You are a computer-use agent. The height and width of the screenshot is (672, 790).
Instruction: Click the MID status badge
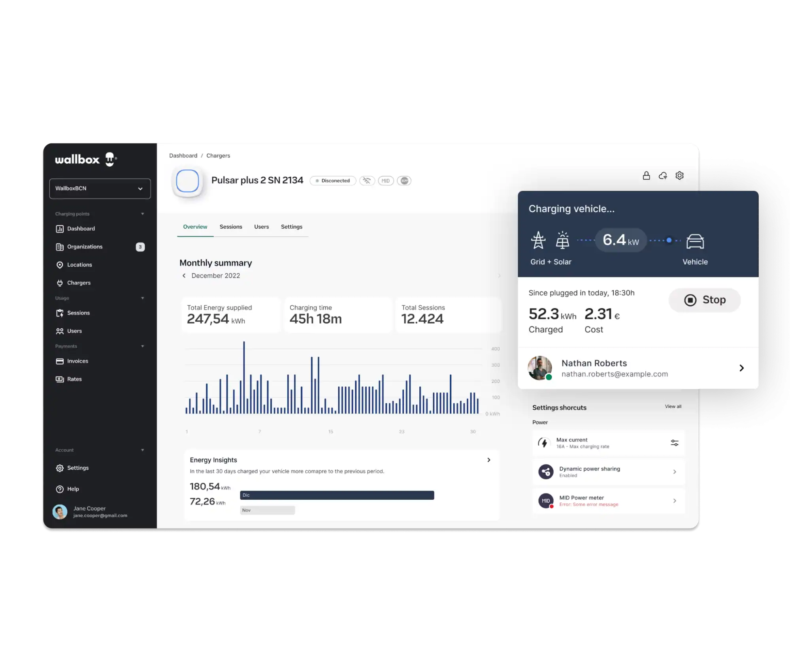tap(385, 181)
